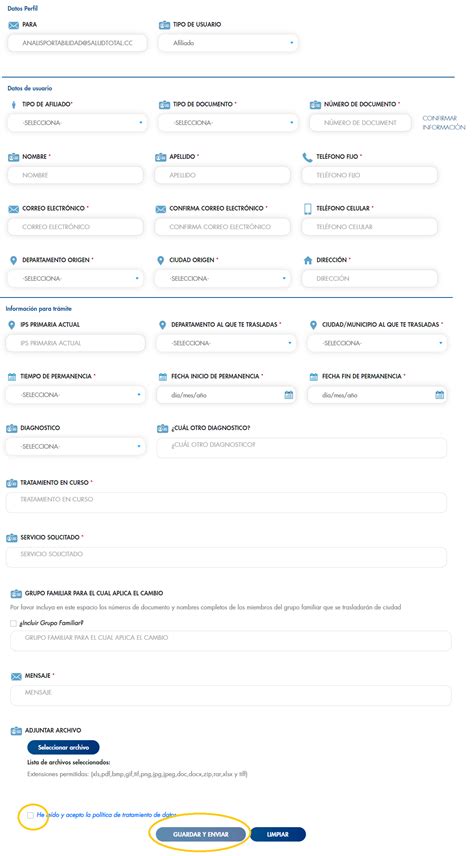
Task: Open the Ciudad Origen dropdown
Action: click(223, 278)
